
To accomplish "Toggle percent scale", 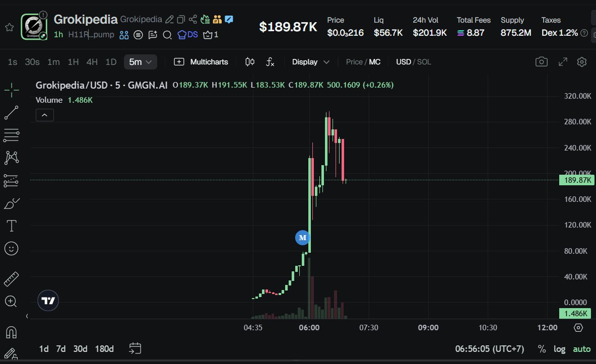I will (x=542, y=349).
